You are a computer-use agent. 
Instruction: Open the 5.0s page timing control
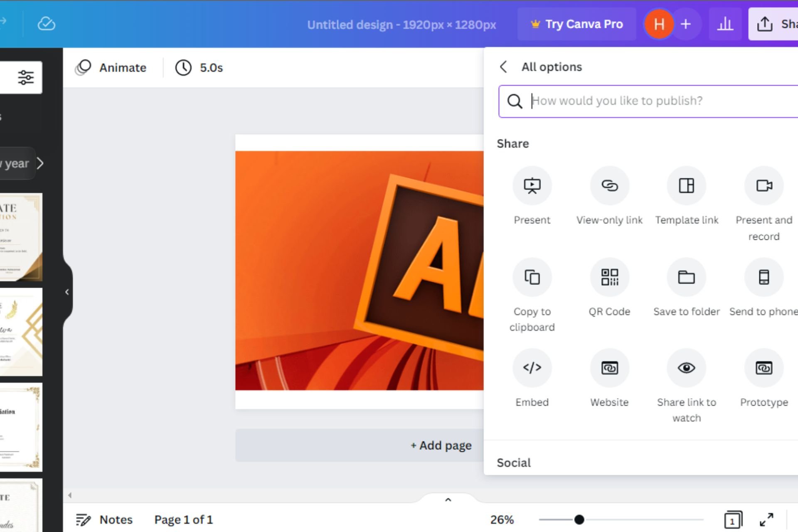(199, 68)
